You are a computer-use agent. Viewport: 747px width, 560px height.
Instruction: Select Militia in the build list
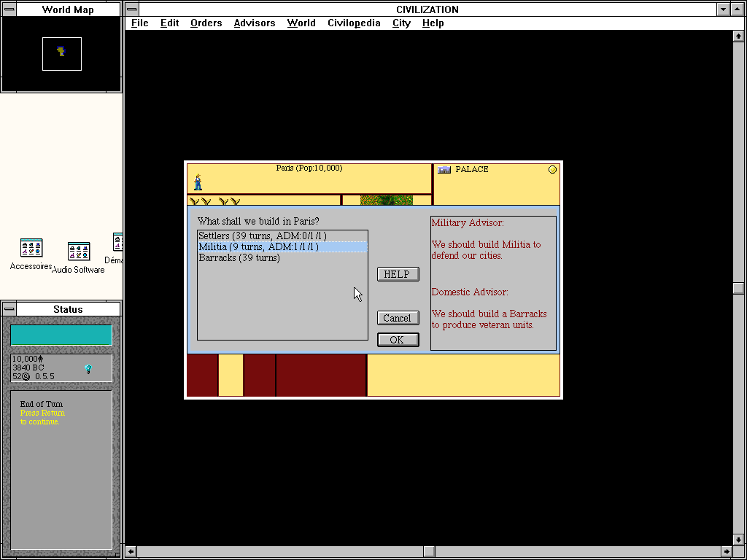tap(282, 246)
